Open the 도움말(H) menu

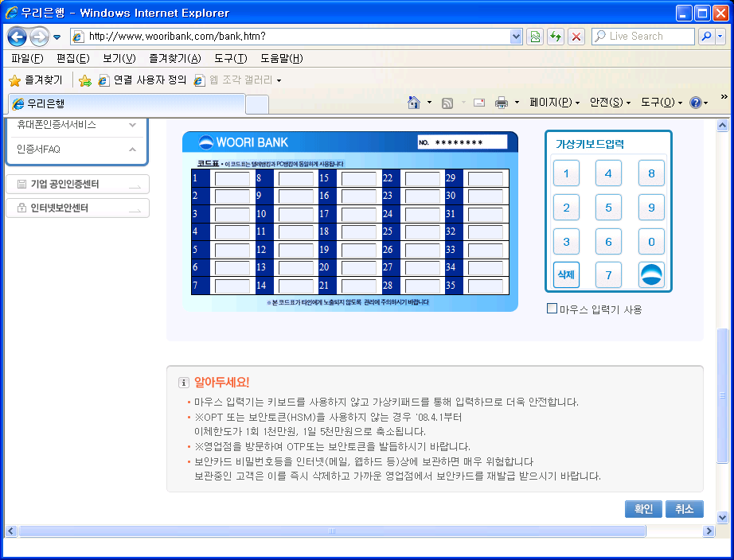[x=281, y=59]
